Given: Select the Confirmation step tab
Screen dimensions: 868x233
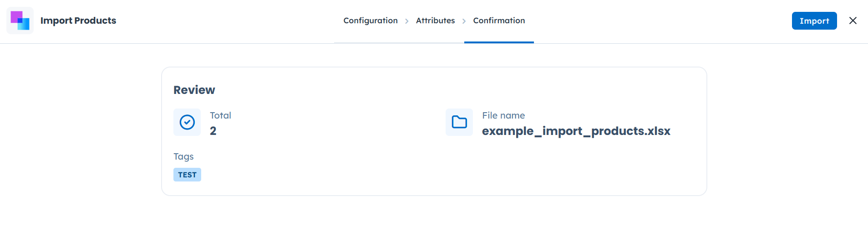Looking at the screenshot, I should 499,21.
